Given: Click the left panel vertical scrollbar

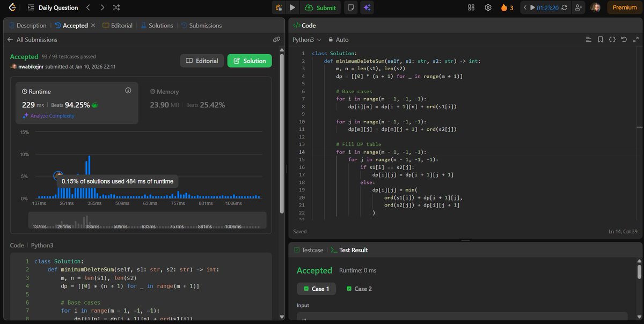Looking at the screenshot, I should (282, 134).
